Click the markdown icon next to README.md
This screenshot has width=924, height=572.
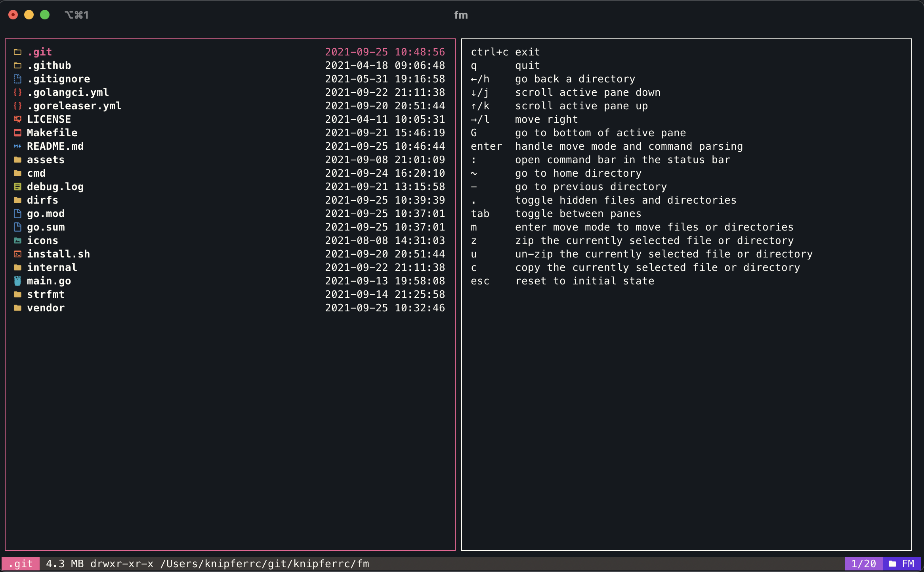pyautogui.click(x=17, y=146)
